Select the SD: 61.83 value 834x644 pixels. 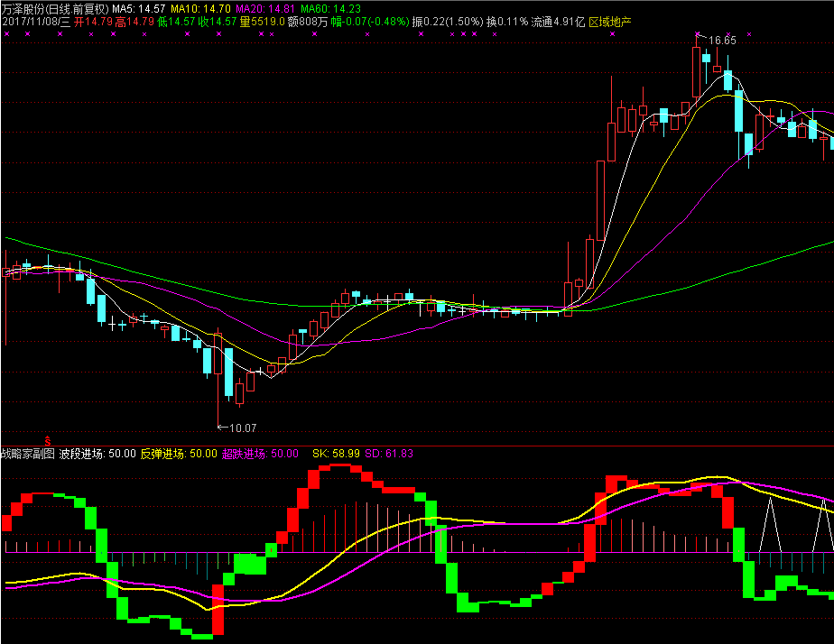(389, 454)
